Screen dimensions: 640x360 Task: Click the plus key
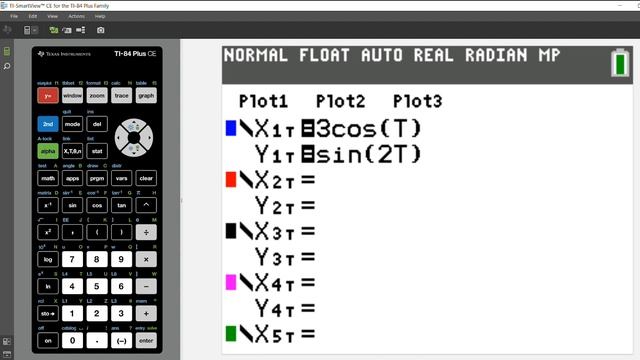coord(146,313)
